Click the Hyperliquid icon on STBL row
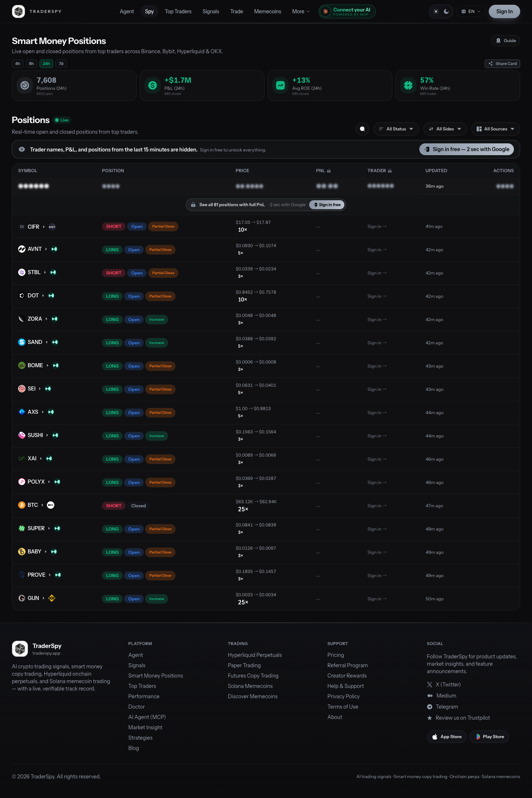Screen dimensions: 532x798 point(53,272)
